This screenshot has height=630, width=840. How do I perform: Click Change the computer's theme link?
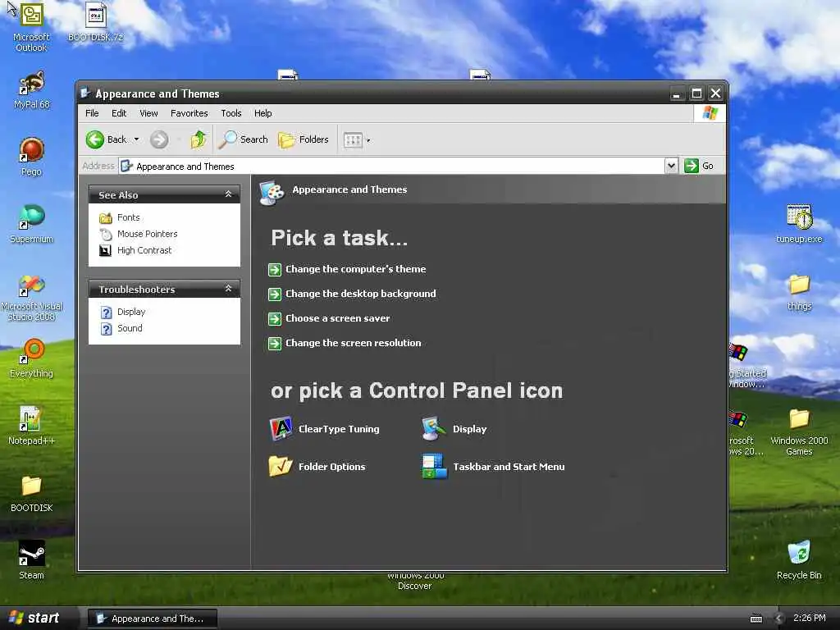point(356,269)
